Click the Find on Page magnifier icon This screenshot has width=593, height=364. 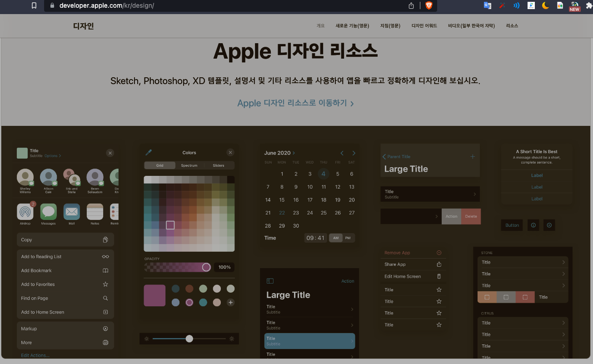(x=105, y=299)
